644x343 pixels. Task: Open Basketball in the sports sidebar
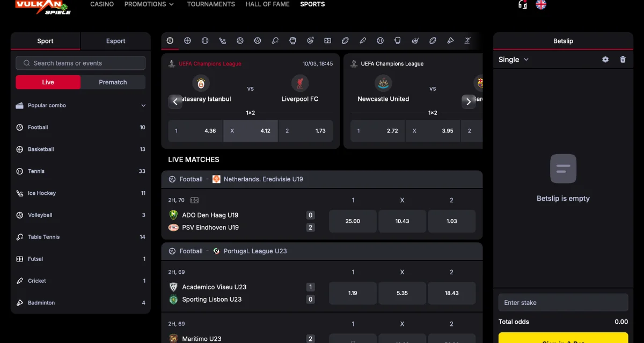coord(80,149)
